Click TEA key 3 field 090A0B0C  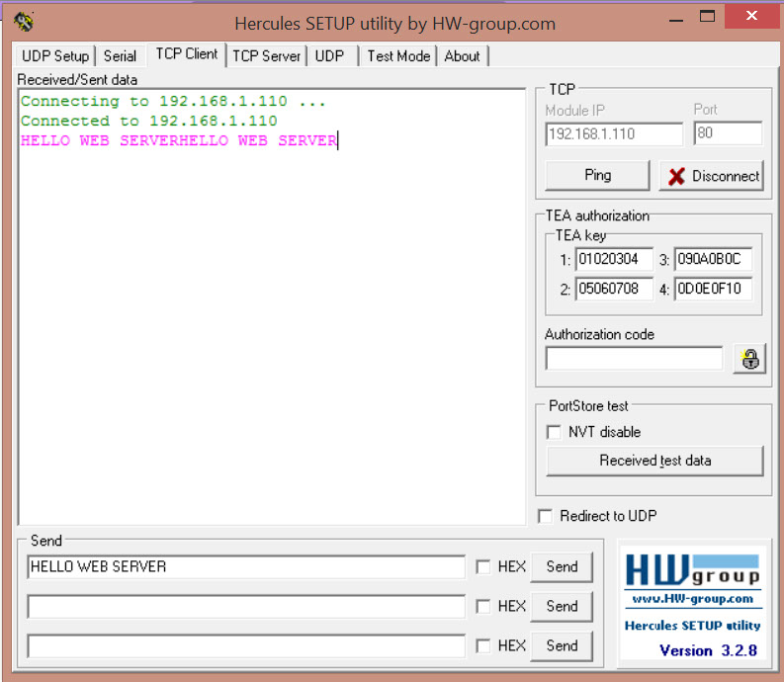click(x=713, y=259)
